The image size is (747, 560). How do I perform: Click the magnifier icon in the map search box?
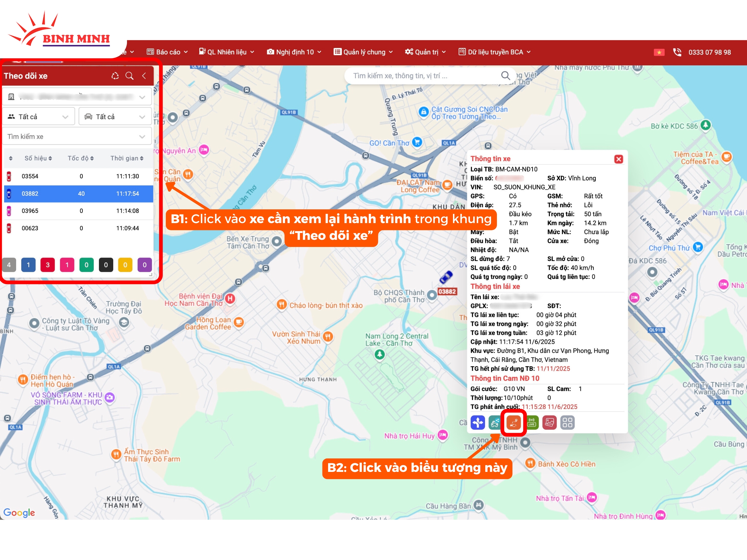(x=505, y=76)
